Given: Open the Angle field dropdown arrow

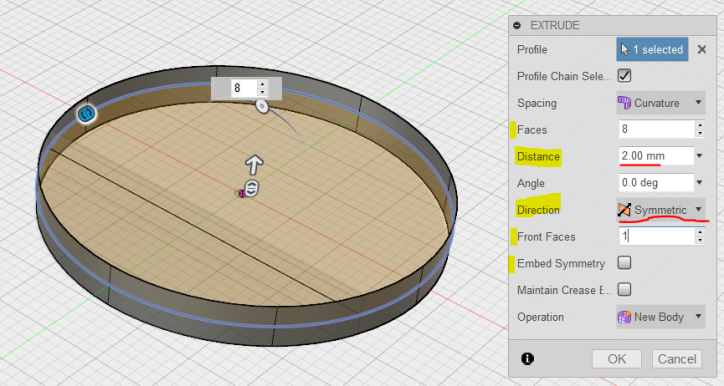Looking at the screenshot, I should 700,183.
